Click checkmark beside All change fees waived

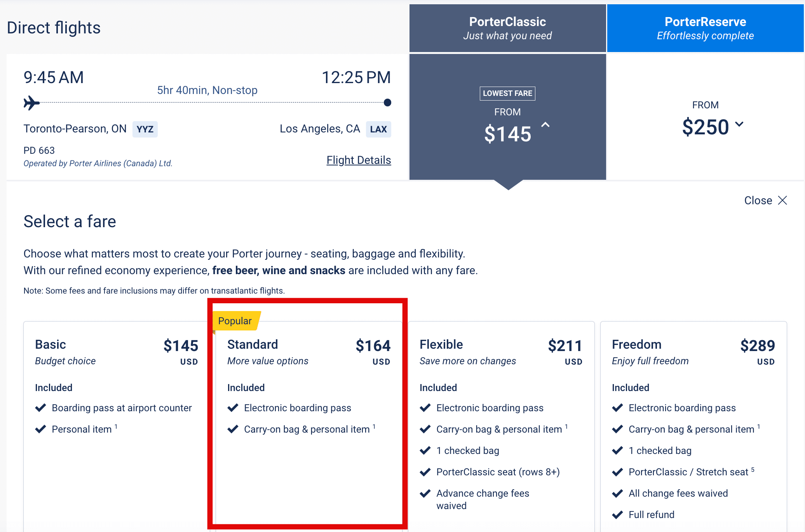point(617,494)
